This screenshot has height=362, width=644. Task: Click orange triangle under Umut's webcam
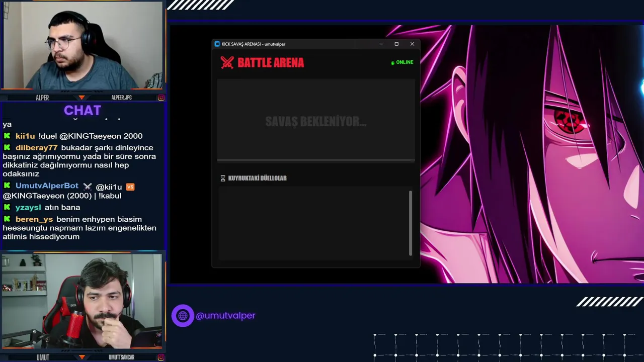point(82,357)
